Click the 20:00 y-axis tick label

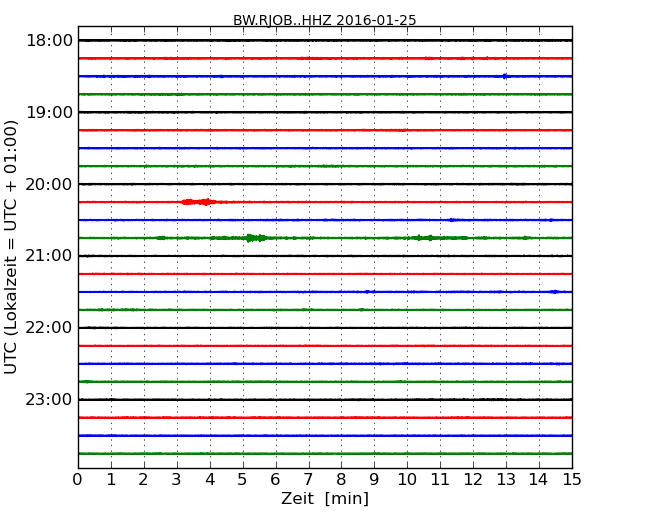[49, 184]
